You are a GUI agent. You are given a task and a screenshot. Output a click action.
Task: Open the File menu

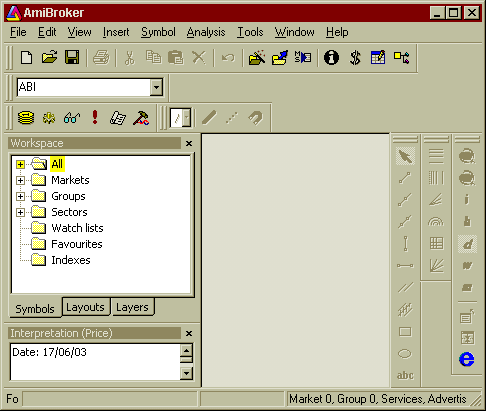(x=18, y=32)
